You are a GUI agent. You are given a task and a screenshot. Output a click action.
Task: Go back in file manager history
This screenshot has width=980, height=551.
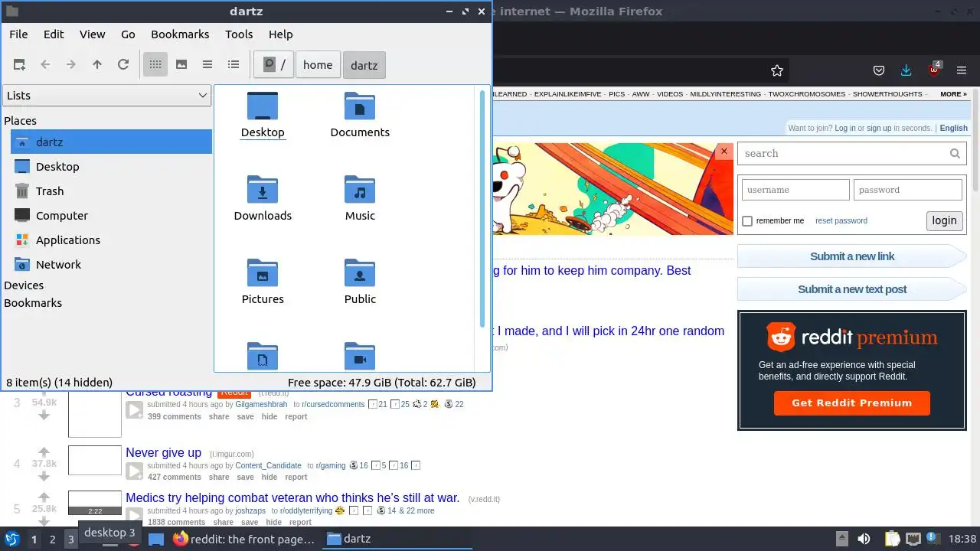tap(45, 65)
